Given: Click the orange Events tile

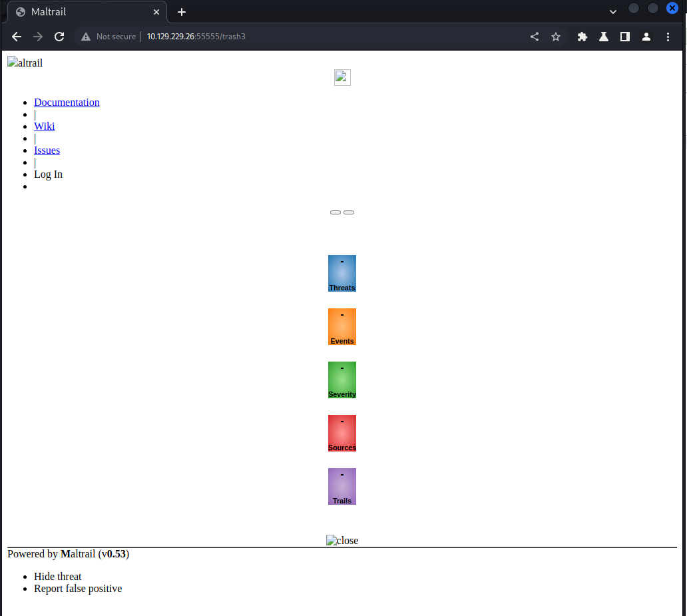Looking at the screenshot, I should point(342,327).
